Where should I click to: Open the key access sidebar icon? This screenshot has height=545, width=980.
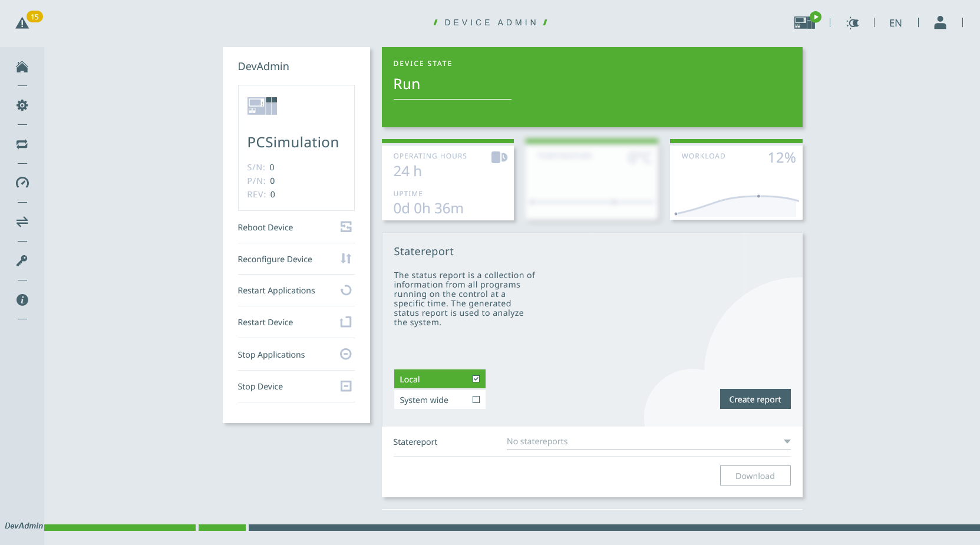[22, 260]
